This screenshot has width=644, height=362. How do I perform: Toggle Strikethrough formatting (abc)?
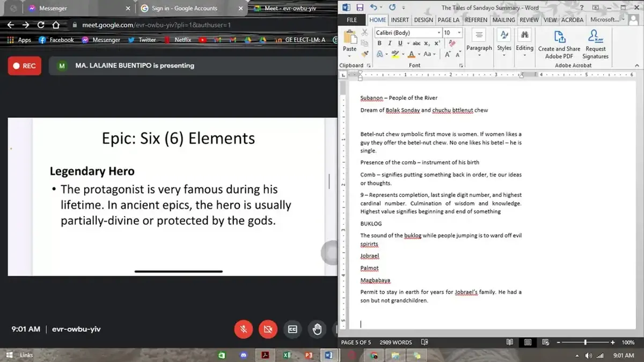pos(415,43)
